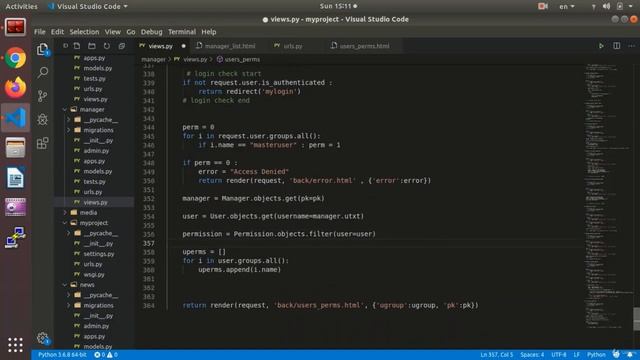Open the Explorer view in activity bar
Screen dimensions: 640x360
click(x=42, y=49)
